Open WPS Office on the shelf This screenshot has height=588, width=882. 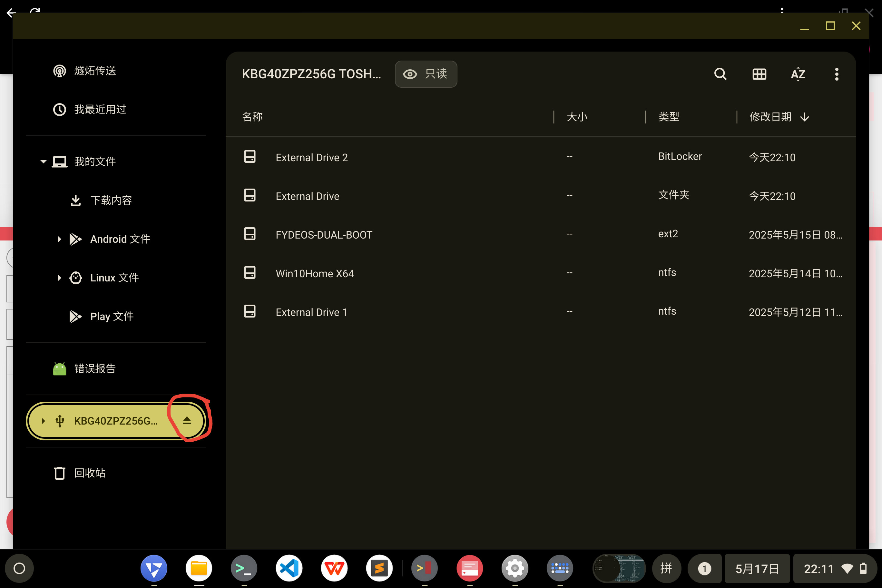coord(334,569)
